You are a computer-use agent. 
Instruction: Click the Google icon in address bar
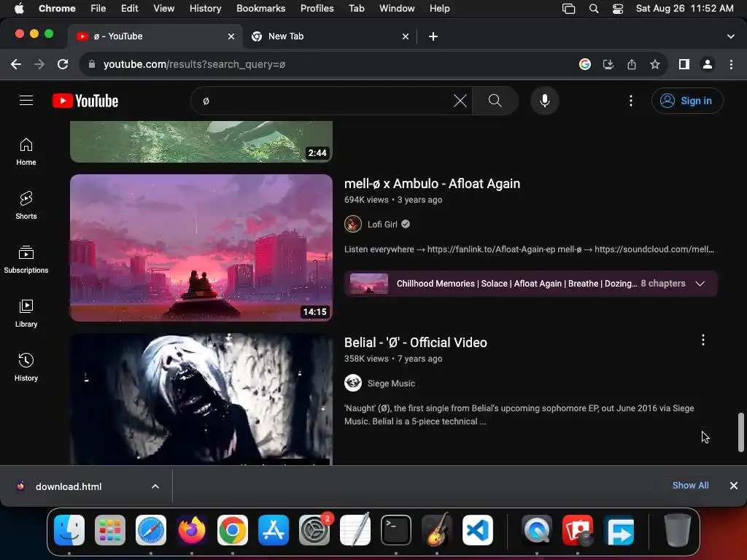click(584, 64)
